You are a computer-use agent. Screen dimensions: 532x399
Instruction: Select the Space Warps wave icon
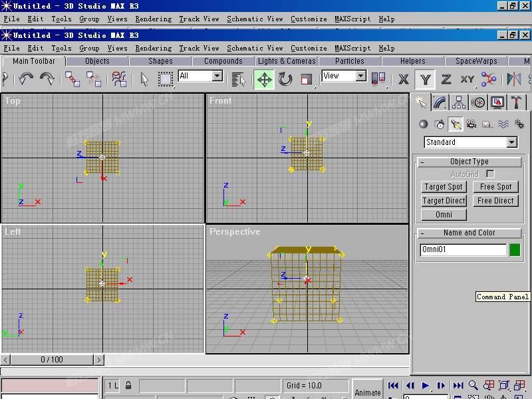[503, 124]
